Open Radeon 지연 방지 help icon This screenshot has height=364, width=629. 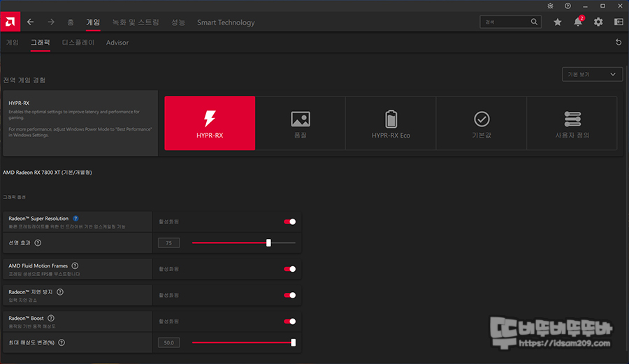[60, 292]
